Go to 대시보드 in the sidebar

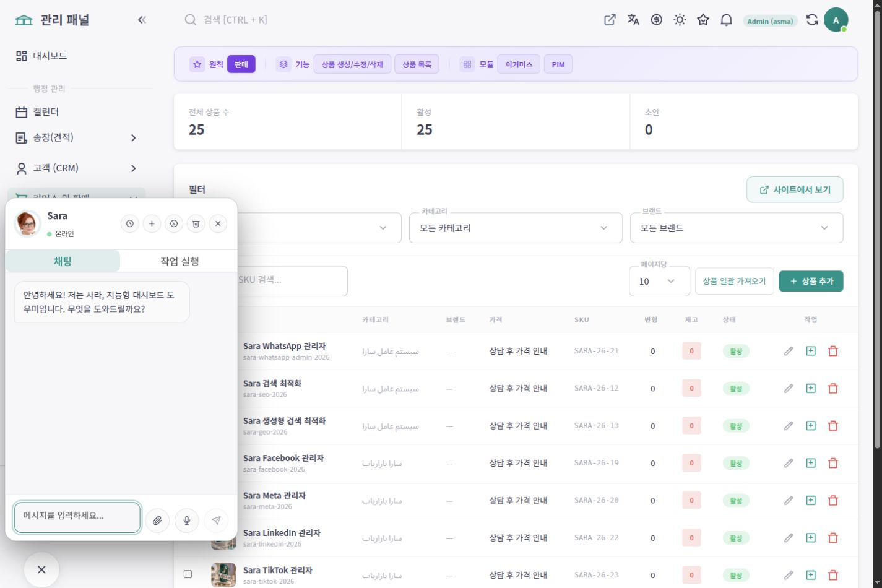[77, 56]
